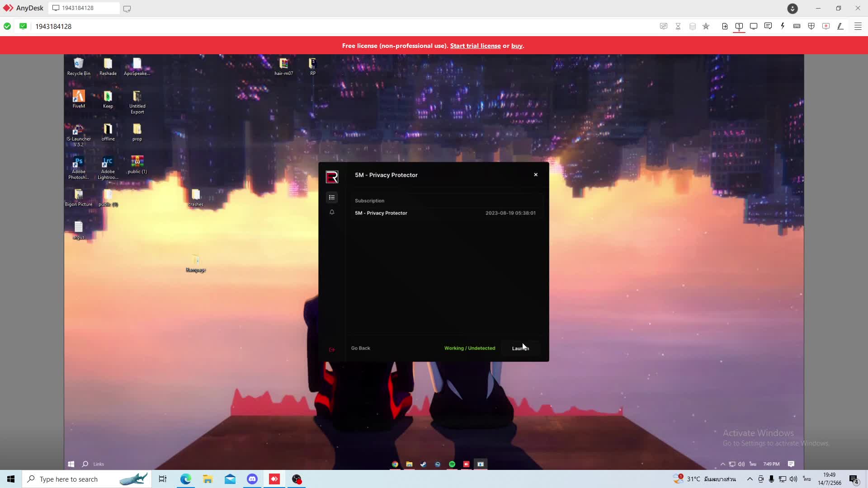Screen dimensions: 868x488
Task: Click the actions lightning bolt icon
Action: (783, 26)
